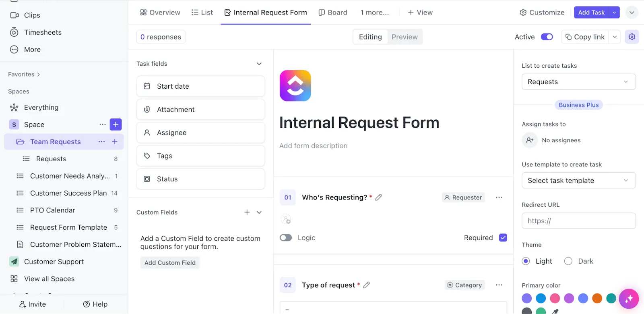Click the Copy link button
Viewport: 644px width, 314px height.
(585, 37)
